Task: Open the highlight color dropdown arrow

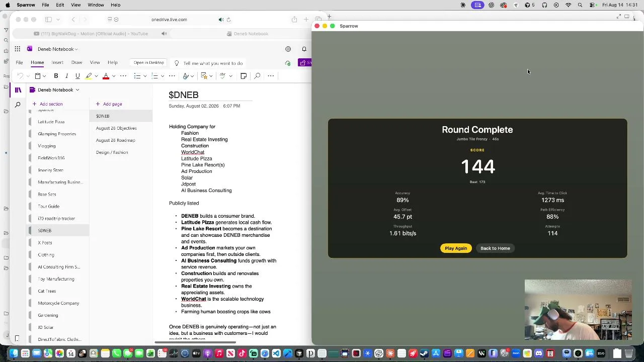Action: [96, 76]
